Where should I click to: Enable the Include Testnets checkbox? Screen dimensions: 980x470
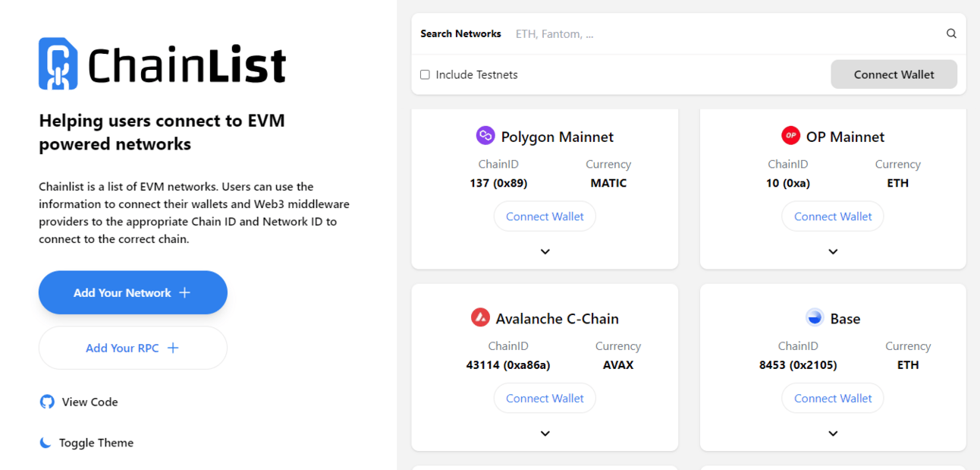point(425,74)
